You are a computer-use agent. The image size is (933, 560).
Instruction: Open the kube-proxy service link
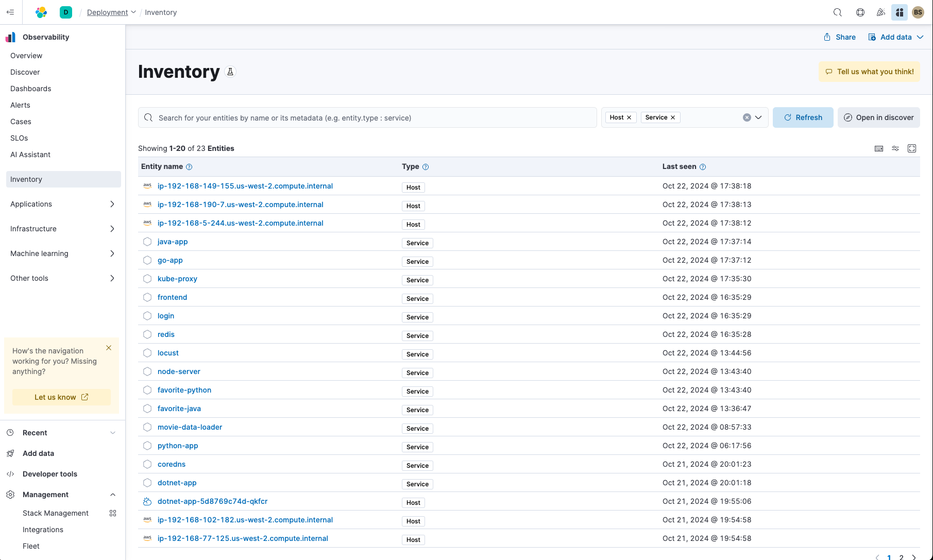click(177, 279)
